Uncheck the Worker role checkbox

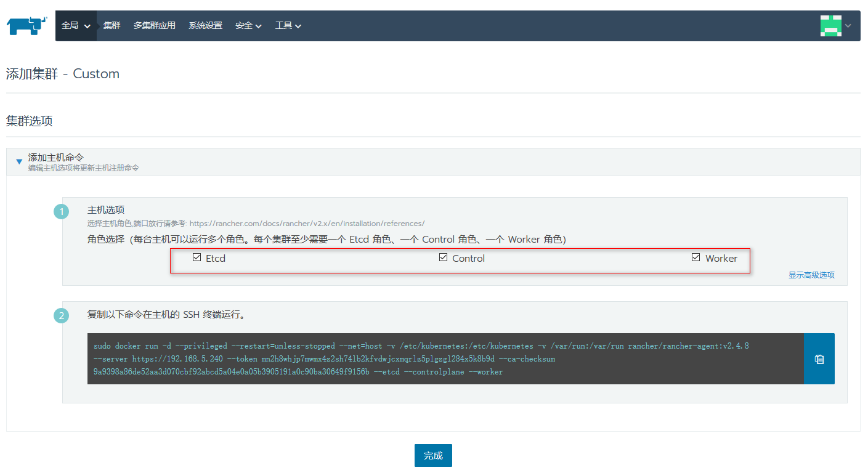coord(696,257)
